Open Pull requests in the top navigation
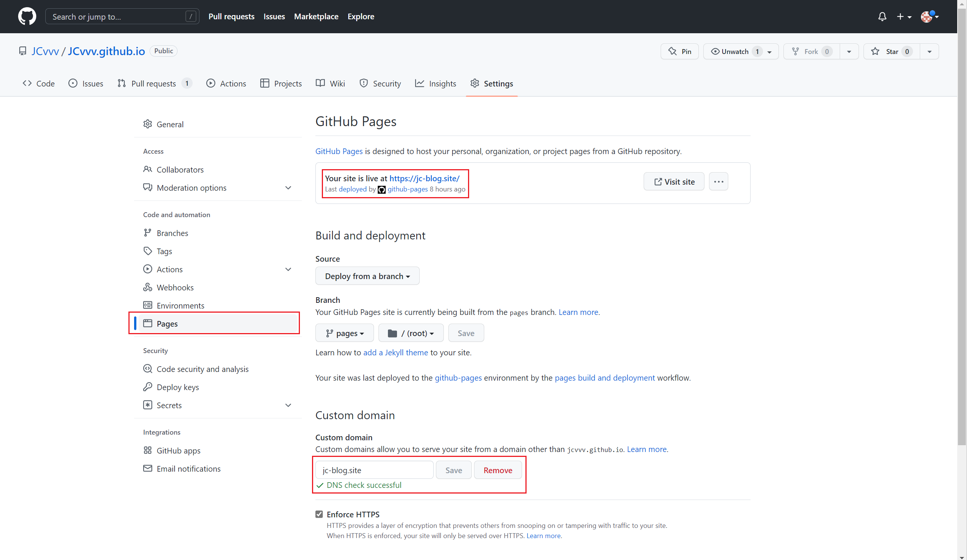The height and width of the screenshot is (560, 967). [x=232, y=17]
